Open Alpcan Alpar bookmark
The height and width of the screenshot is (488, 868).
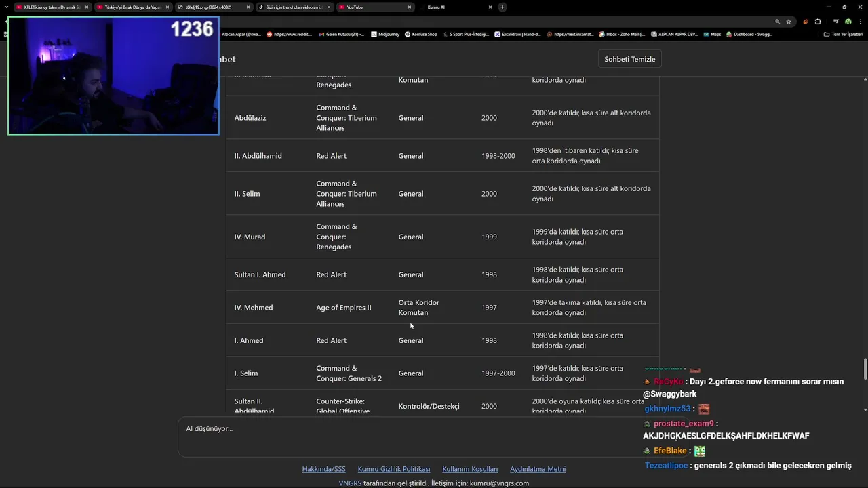(x=241, y=34)
